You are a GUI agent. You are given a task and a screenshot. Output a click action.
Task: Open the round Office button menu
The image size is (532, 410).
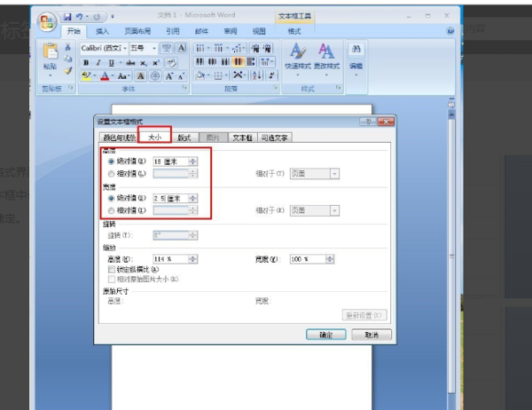click(x=47, y=21)
